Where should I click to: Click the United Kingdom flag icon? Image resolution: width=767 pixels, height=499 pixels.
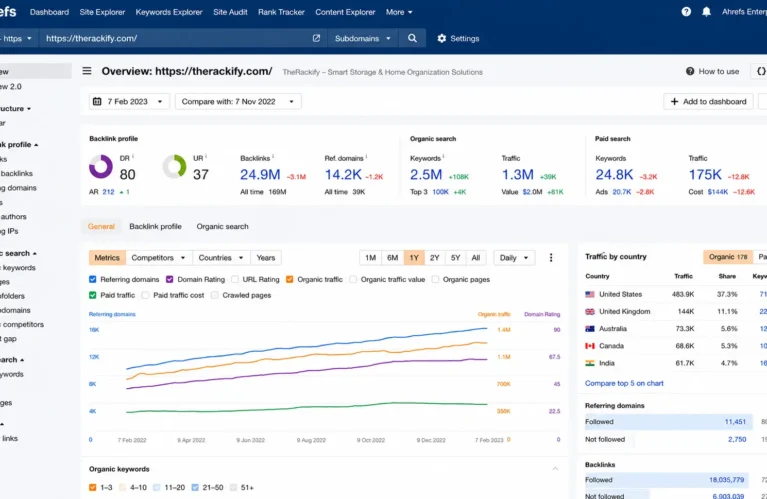[x=590, y=312]
